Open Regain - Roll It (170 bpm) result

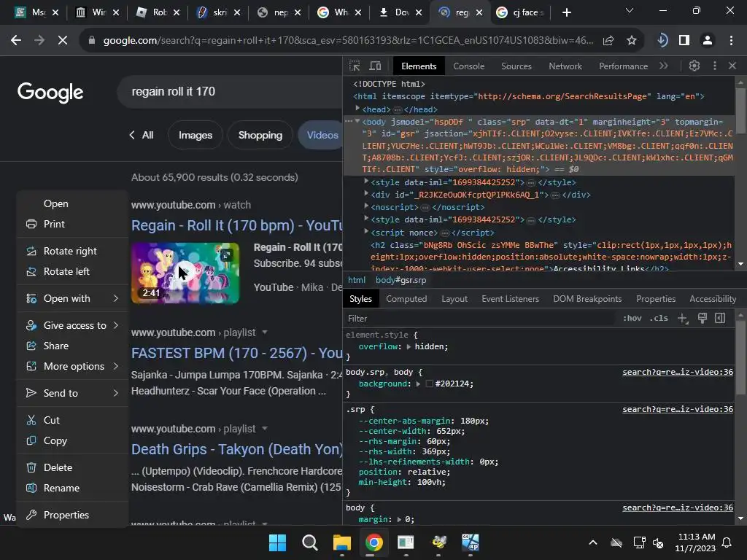pos(237,225)
